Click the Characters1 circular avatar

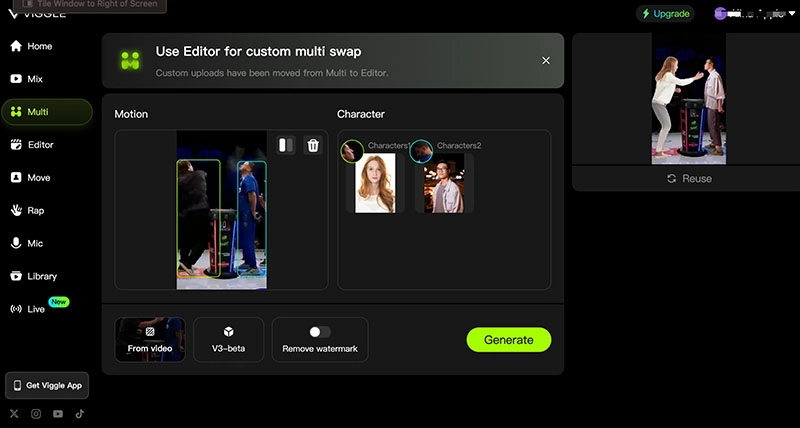click(x=352, y=151)
